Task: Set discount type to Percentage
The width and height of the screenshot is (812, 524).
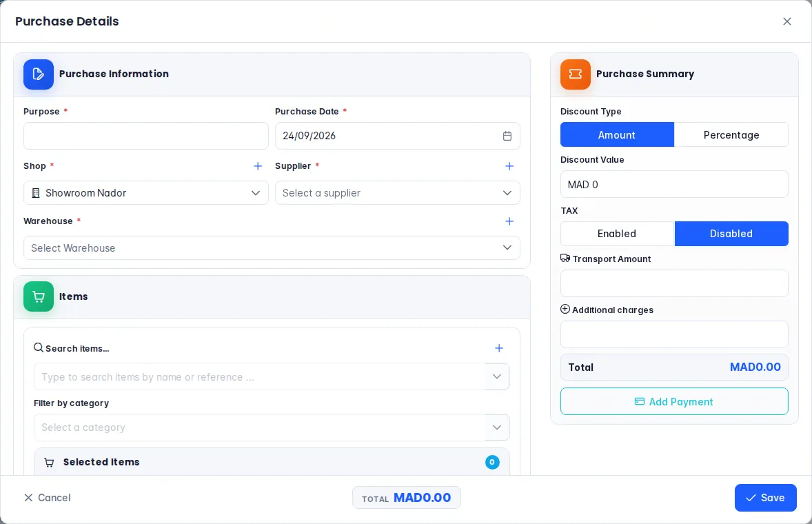Action: [x=731, y=134]
